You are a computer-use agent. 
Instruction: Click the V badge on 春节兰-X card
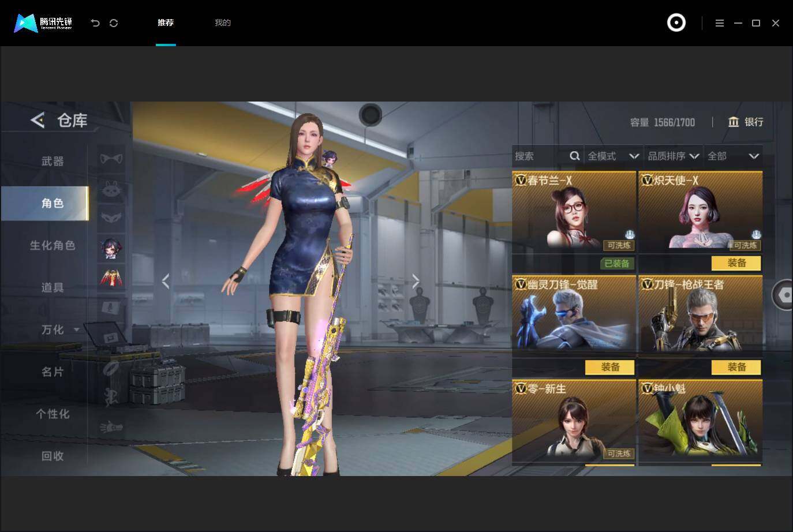point(521,181)
